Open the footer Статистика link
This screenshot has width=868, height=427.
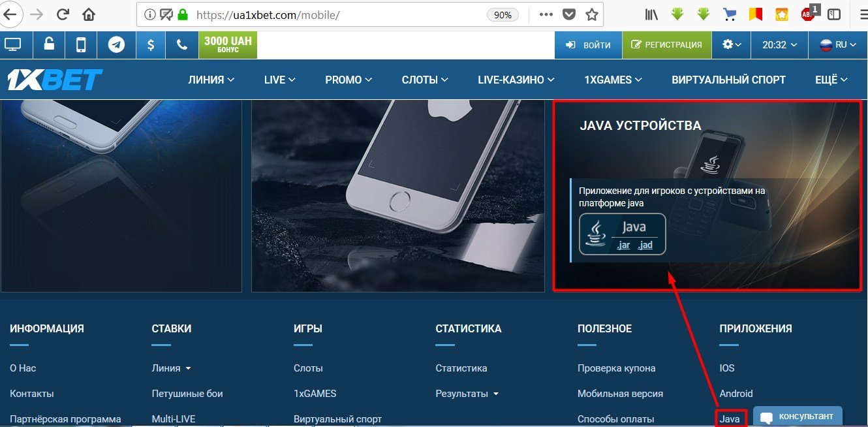[461, 368]
